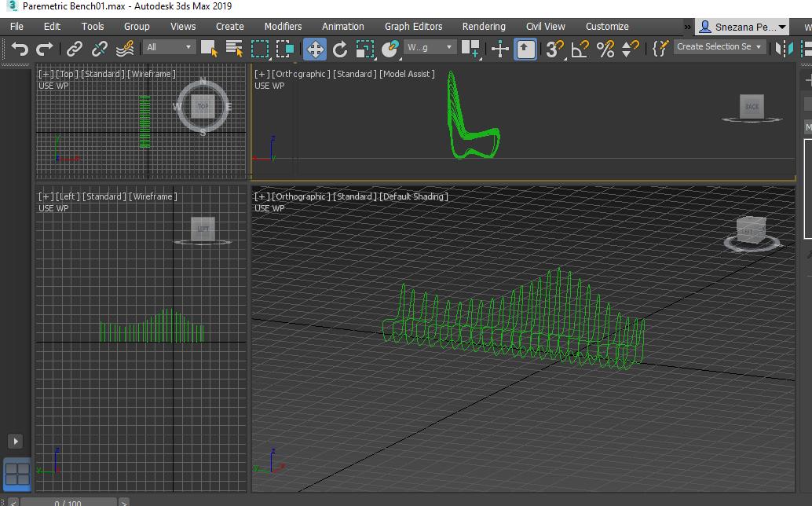Activate the Select and Scale tool
The image size is (812, 506).
click(x=365, y=49)
